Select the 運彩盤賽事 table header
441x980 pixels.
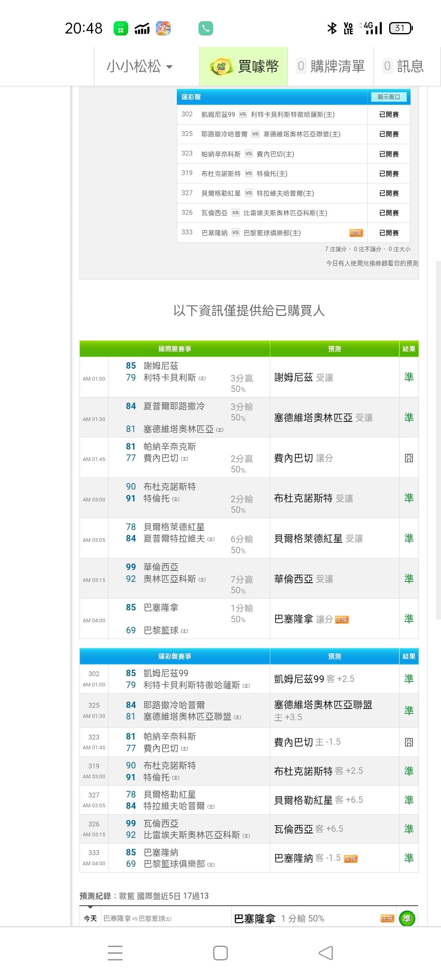point(175,656)
